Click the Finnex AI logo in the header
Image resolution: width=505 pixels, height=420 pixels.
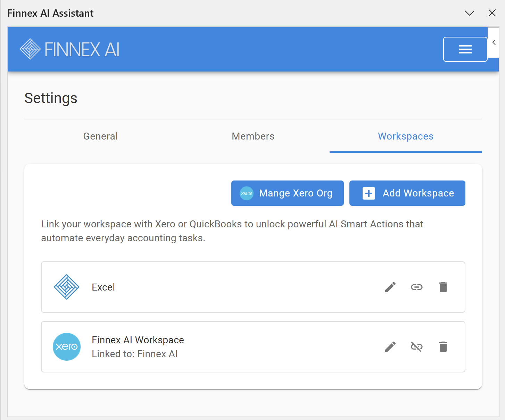tap(69, 49)
